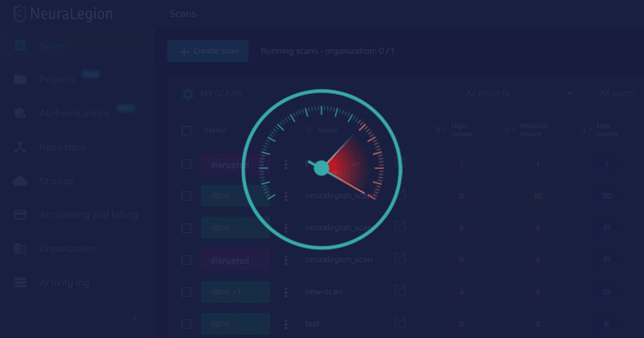
Task: Click low issues value 13 in new-scan row
Action: click(606, 292)
